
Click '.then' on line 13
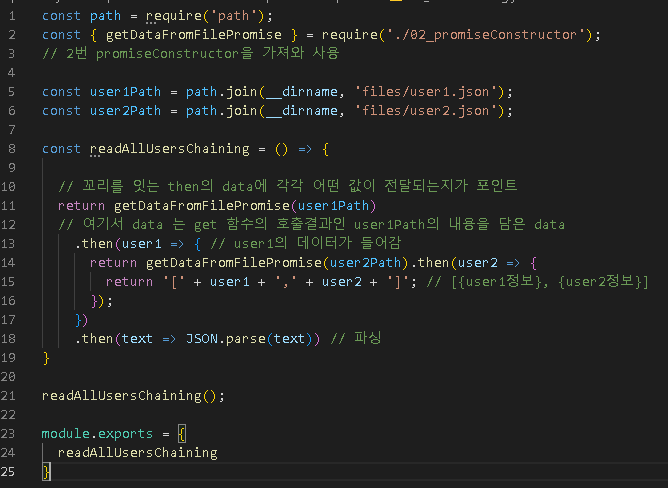(x=93, y=244)
